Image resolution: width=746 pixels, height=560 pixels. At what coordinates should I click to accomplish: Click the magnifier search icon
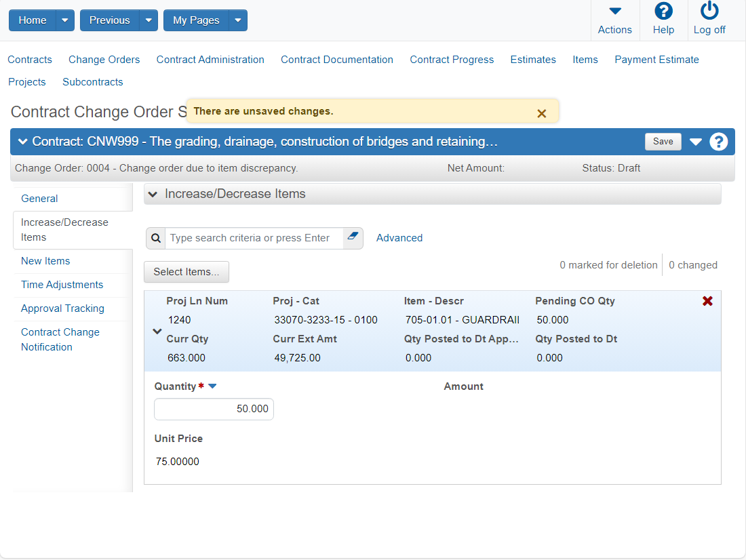155,238
